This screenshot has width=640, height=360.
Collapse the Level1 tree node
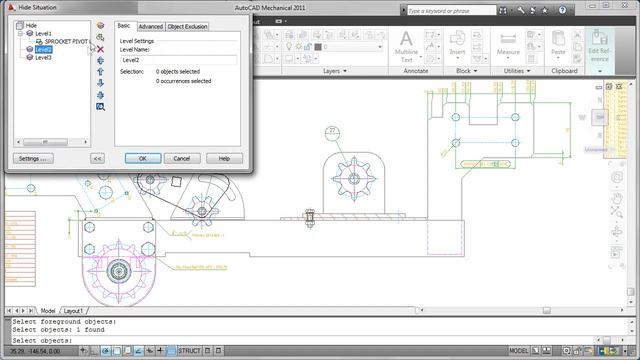20,33
